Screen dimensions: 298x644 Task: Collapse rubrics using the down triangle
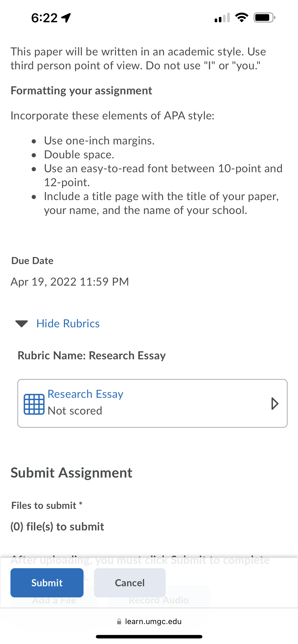22,323
